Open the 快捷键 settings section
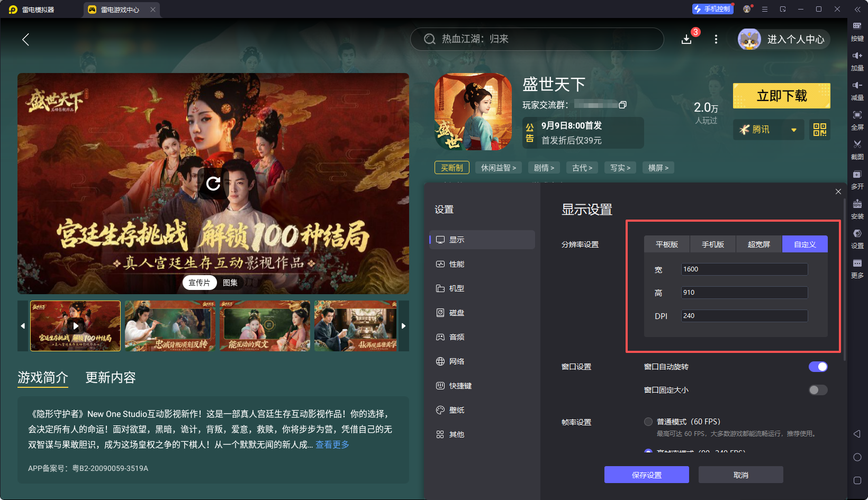The image size is (868, 500). 482,386
